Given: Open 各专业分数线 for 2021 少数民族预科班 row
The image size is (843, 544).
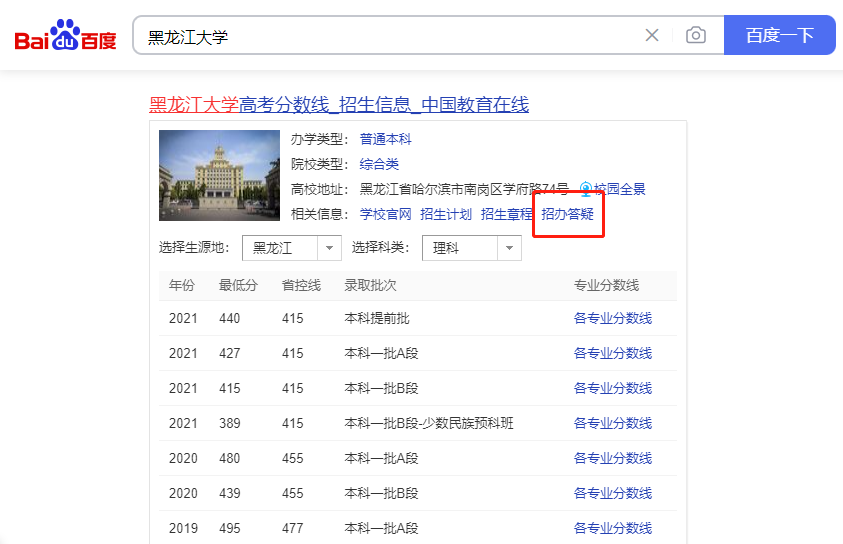Looking at the screenshot, I should [x=613, y=423].
